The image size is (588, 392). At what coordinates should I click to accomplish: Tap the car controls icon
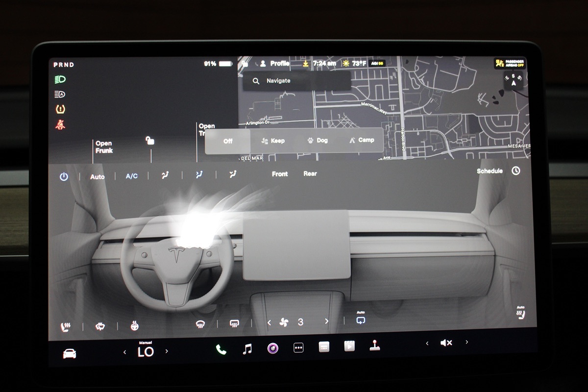point(70,353)
